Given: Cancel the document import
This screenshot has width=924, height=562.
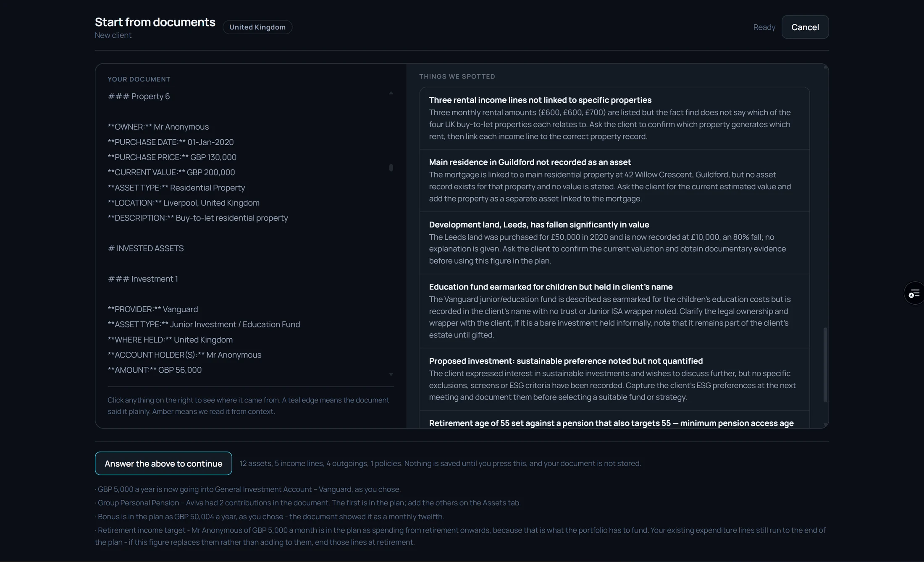Looking at the screenshot, I should point(805,27).
